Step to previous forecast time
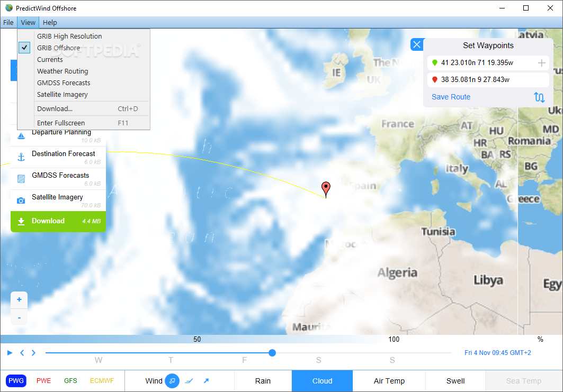563x392 pixels. point(22,353)
